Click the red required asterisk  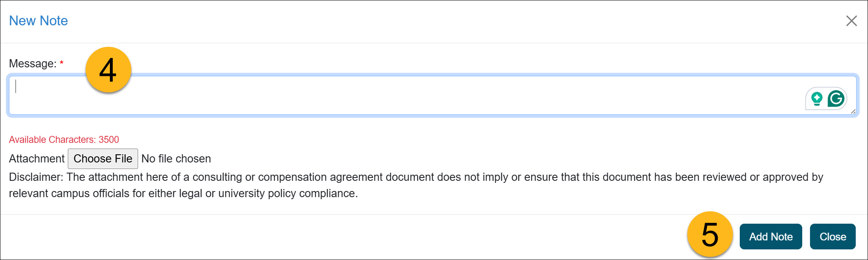coord(62,63)
